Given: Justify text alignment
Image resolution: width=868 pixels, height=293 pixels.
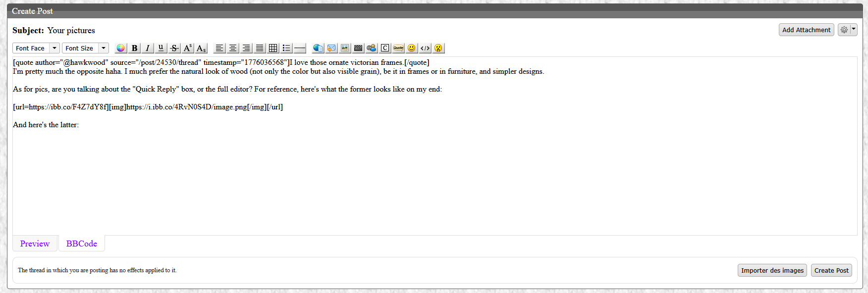Looking at the screenshot, I should [260, 48].
